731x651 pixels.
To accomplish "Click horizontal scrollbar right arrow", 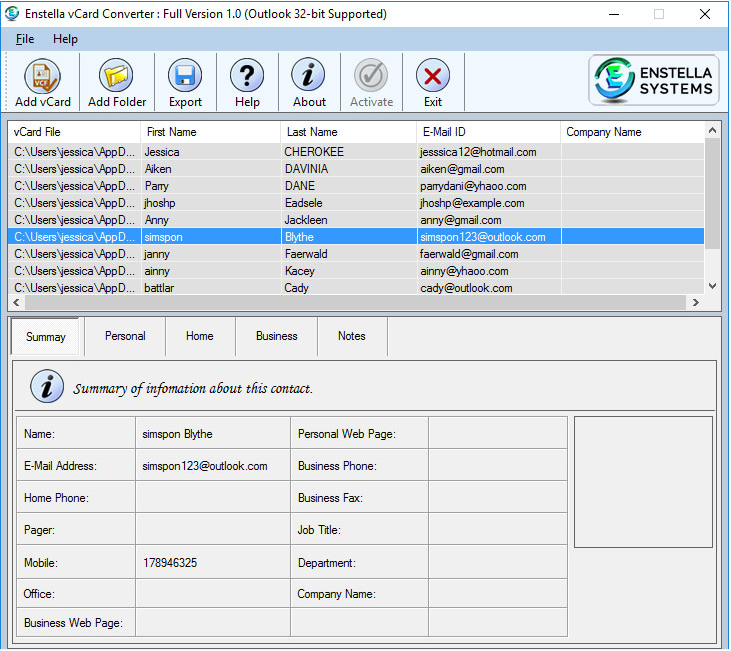I will pyautogui.click(x=696, y=302).
